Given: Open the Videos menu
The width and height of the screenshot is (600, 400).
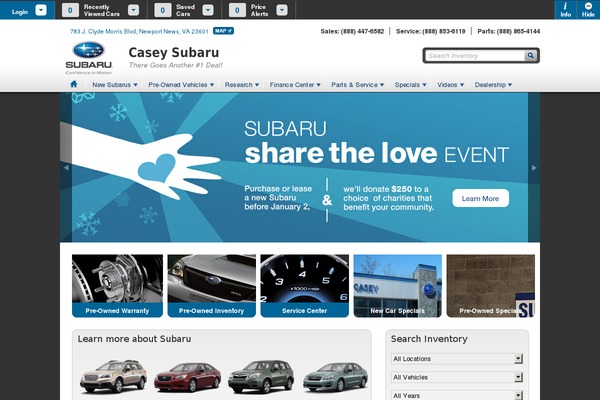Looking at the screenshot, I should coord(450,85).
